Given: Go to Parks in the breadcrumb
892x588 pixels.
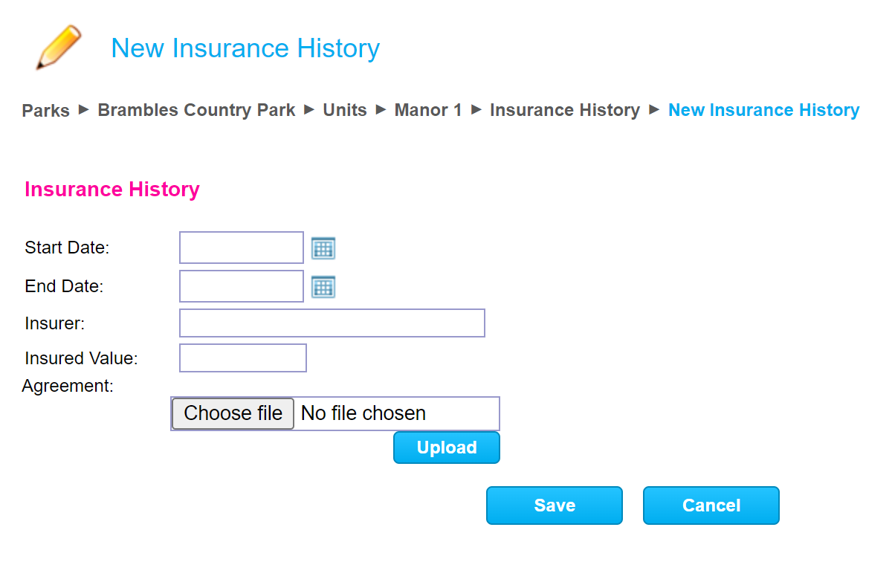Looking at the screenshot, I should [x=45, y=111].
